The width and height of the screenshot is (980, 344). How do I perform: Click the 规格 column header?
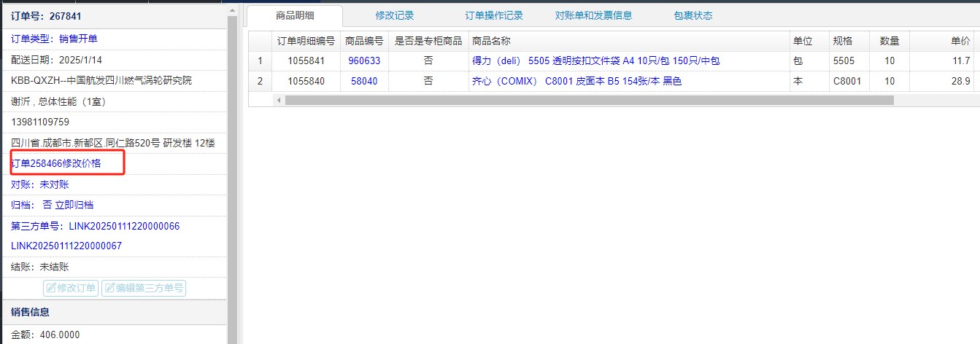click(x=849, y=41)
